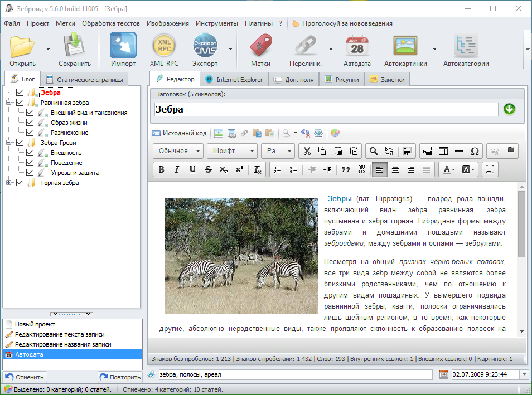Apply strikethrough formatting

(x=208, y=170)
